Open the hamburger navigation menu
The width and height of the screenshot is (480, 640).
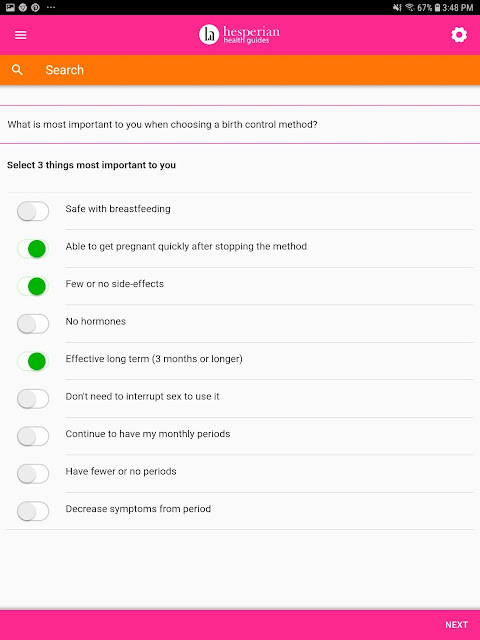pyautogui.click(x=20, y=35)
